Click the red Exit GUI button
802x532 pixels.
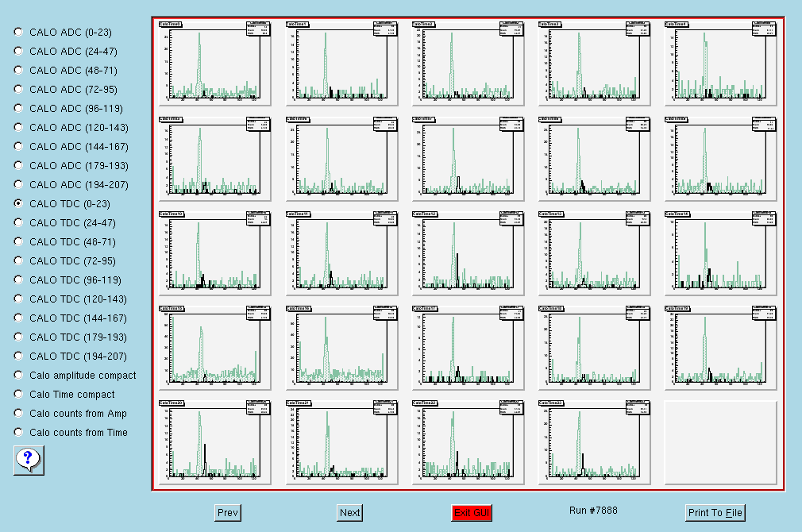click(472, 513)
